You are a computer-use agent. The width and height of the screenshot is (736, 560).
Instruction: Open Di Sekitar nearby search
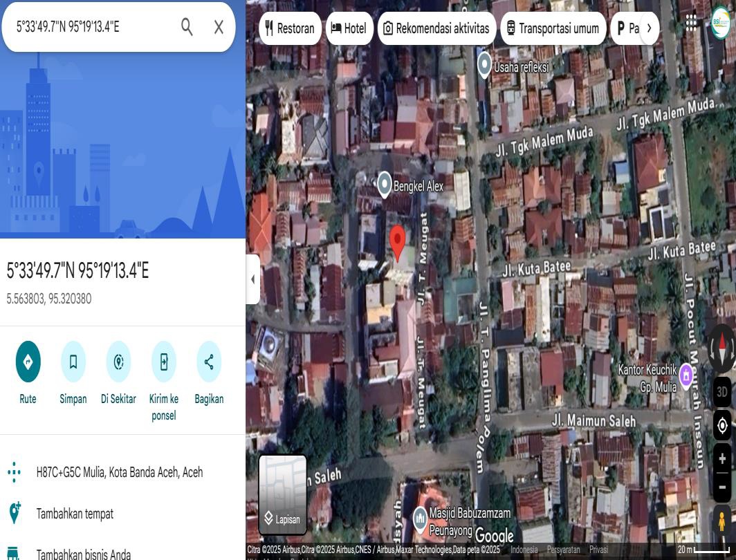[x=118, y=362]
